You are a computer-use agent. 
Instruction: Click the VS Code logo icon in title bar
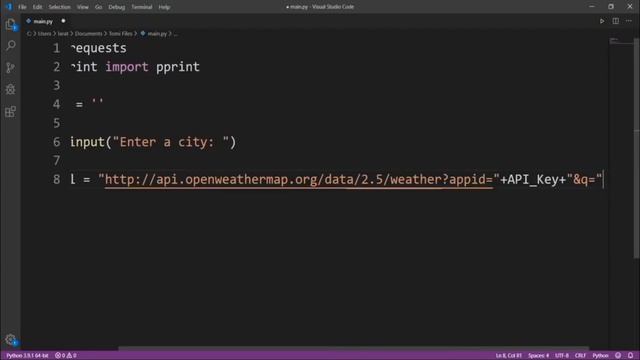click(9, 7)
